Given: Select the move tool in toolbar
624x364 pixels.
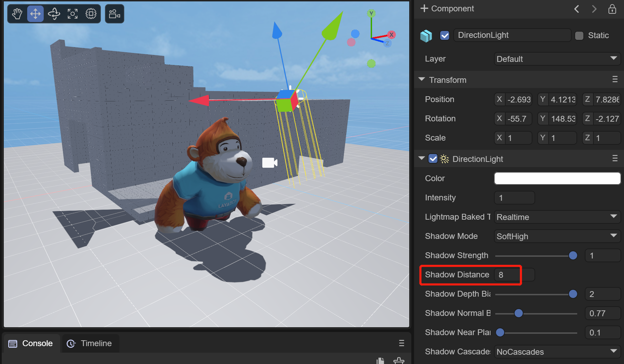Looking at the screenshot, I should 35,14.
